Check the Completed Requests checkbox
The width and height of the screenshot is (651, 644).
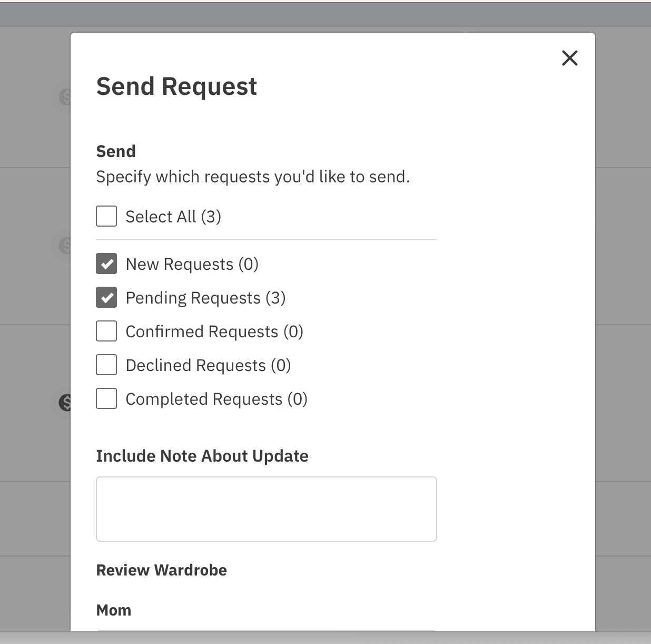click(x=106, y=398)
